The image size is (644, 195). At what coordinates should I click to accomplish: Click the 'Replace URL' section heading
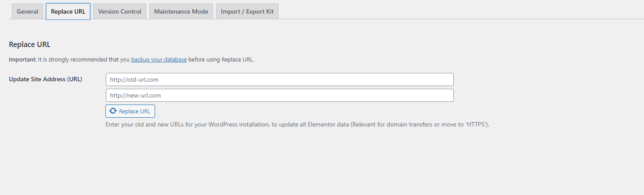click(29, 44)
